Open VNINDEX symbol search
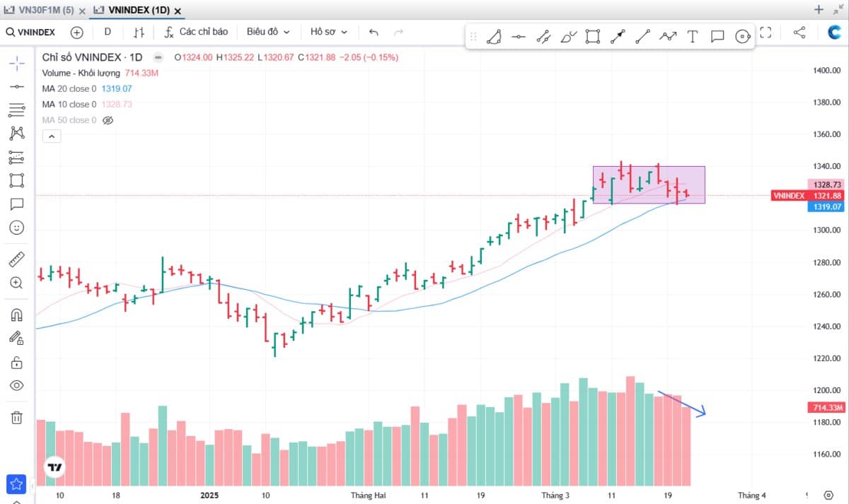The height and width of the screenshot is (504, 849). (30, 32)
